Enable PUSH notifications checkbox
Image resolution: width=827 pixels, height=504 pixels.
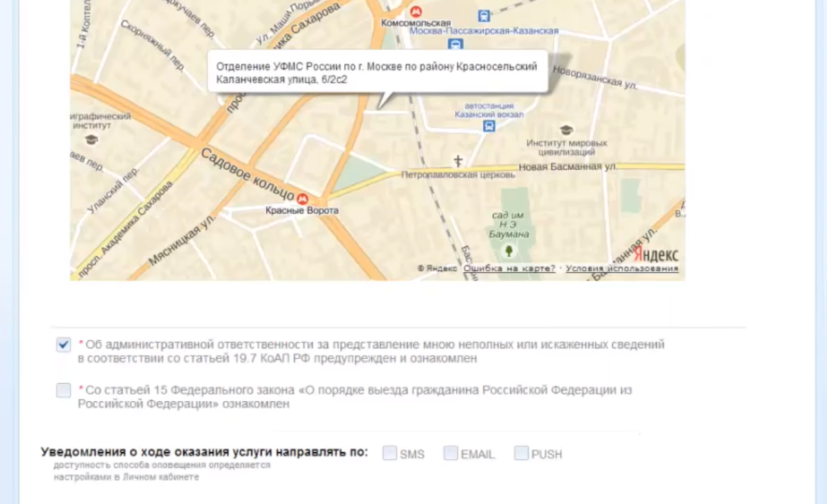(x=521, y=453)
